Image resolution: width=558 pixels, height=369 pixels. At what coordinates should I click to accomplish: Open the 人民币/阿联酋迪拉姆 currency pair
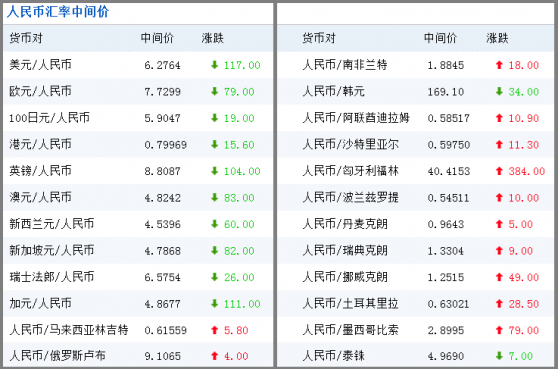tap(356, 118)
